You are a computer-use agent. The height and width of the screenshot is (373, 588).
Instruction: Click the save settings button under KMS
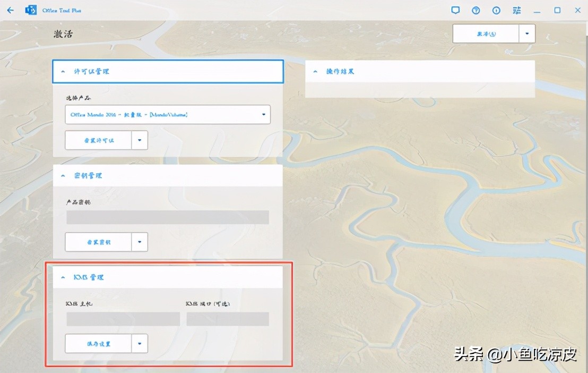98,343
